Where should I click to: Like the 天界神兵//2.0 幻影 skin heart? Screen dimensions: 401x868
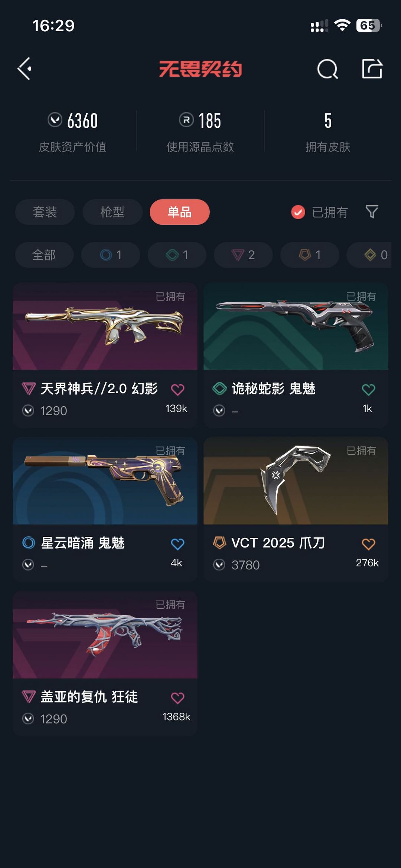pos(177,390)
